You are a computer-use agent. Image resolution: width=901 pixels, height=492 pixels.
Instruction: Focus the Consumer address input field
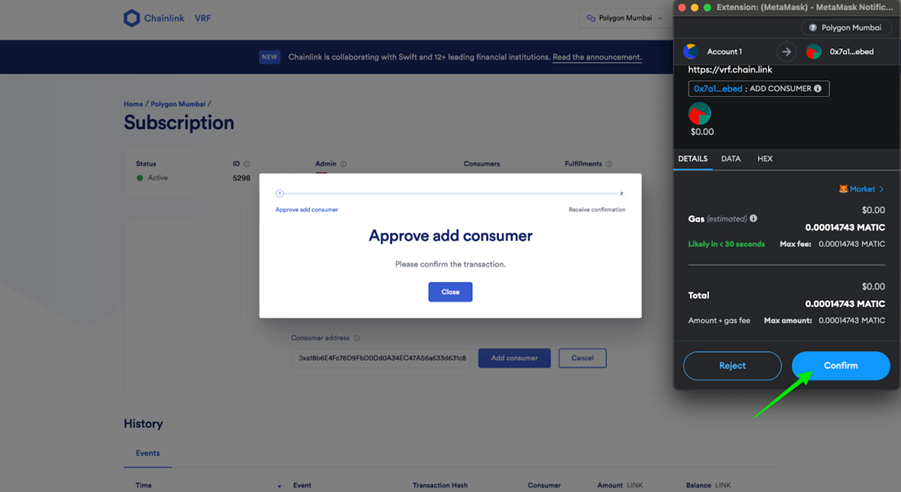[x=380, y=358]
